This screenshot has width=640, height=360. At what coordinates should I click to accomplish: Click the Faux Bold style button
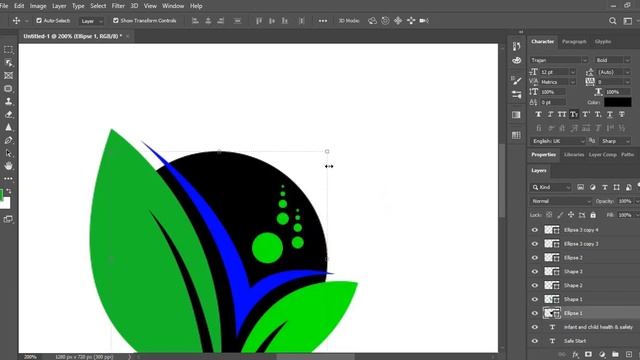(x=538, y=115)
